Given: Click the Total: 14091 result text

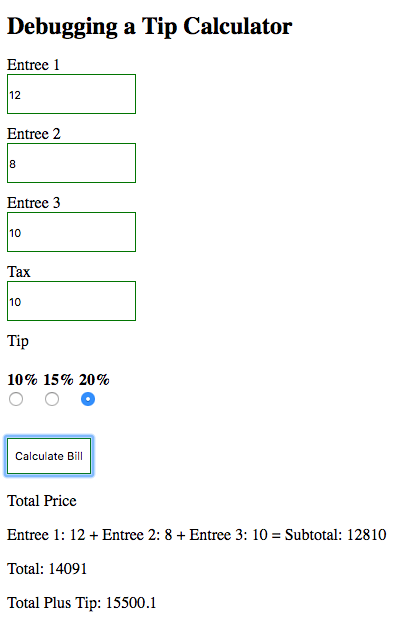Looking at the screenshot, I should (x=47, y=569).
